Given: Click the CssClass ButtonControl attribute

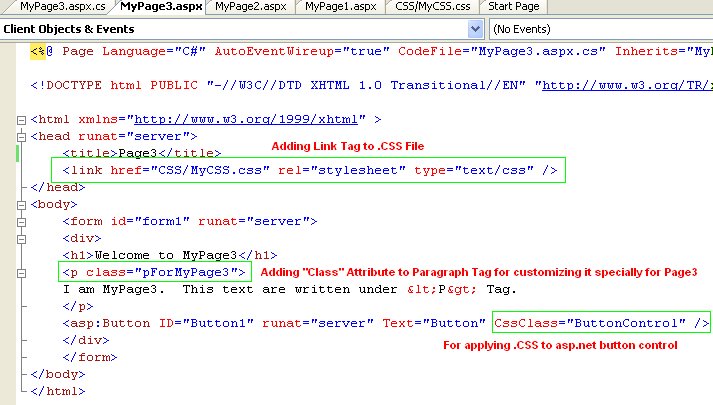Looking at the screenshot, I should click(590, 324).
